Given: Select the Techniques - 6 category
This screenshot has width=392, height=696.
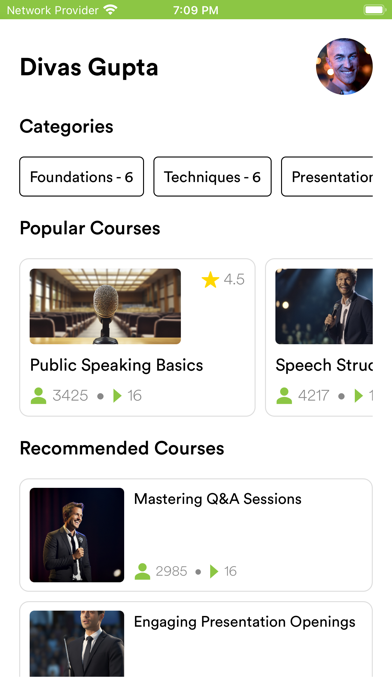Looking at the screenshot, I should click(212, 177).
